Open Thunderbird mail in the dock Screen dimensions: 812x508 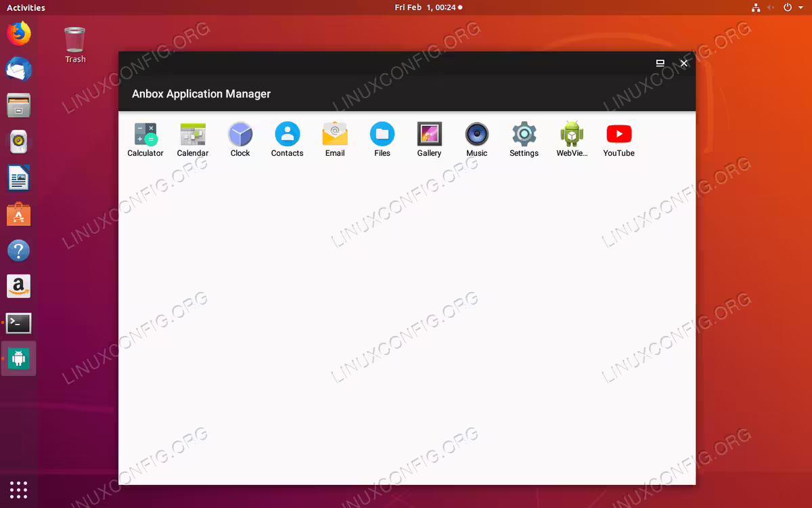pos(19,69)
